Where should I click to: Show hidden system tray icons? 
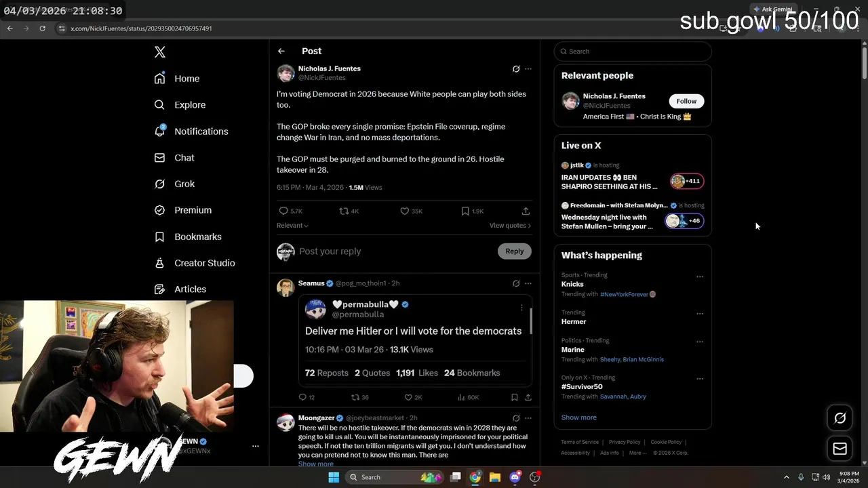coord(787,477)
